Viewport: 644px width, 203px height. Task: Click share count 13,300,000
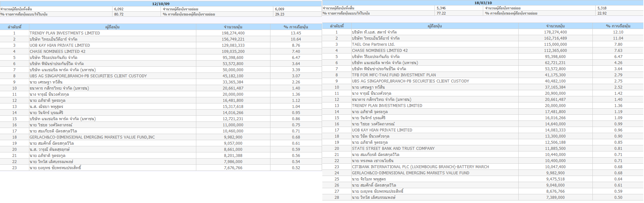tap(555, 136)
